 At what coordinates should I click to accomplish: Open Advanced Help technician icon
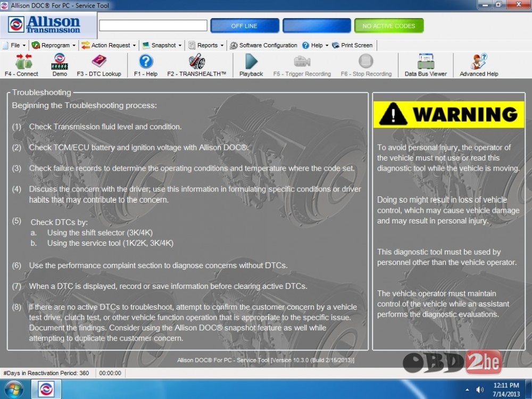pos(479,62)
